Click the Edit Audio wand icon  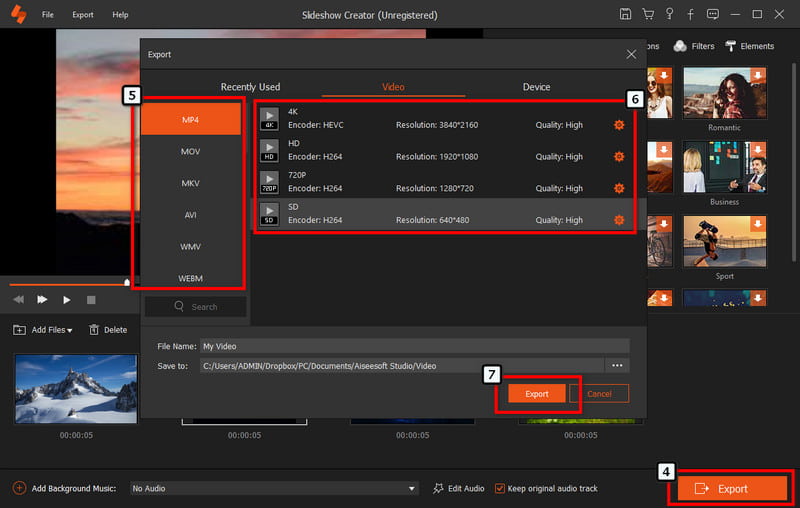[438, 488]
